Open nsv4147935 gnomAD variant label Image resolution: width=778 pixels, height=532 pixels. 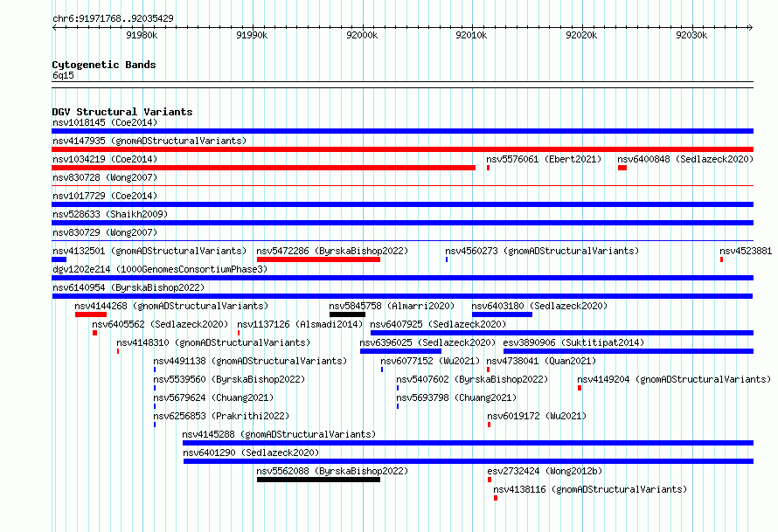click(149, 141)
